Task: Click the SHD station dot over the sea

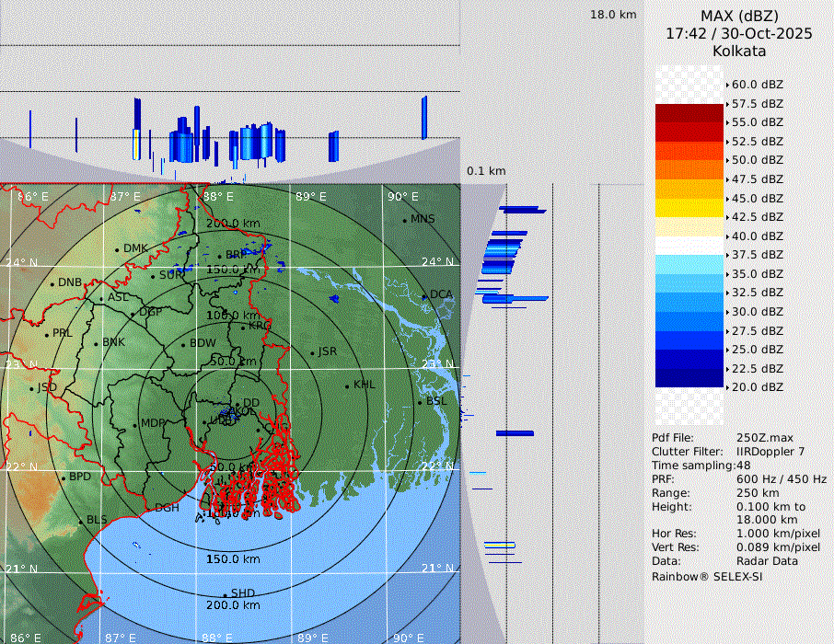Action: click(x=225, y=594)
